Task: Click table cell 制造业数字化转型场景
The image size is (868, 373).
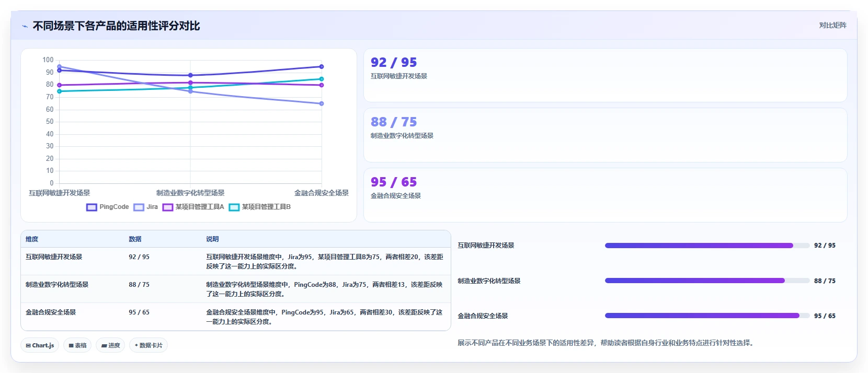Action: pos(57,285)
